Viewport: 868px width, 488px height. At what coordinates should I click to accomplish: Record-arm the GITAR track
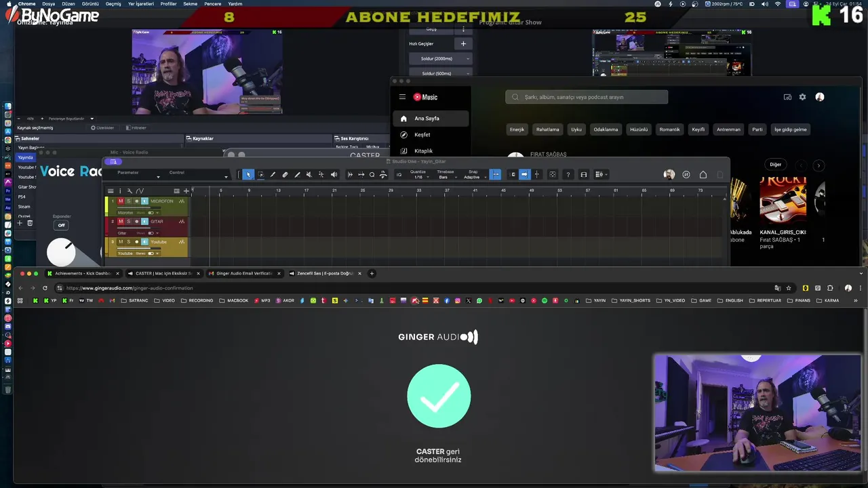(x=137, y=222)
